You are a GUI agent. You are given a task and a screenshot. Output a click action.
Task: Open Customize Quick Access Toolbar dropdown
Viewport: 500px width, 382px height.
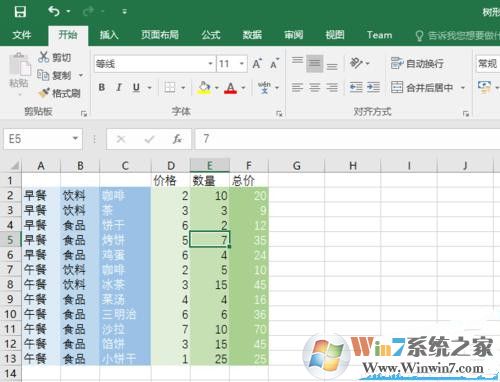pos(124,12)
